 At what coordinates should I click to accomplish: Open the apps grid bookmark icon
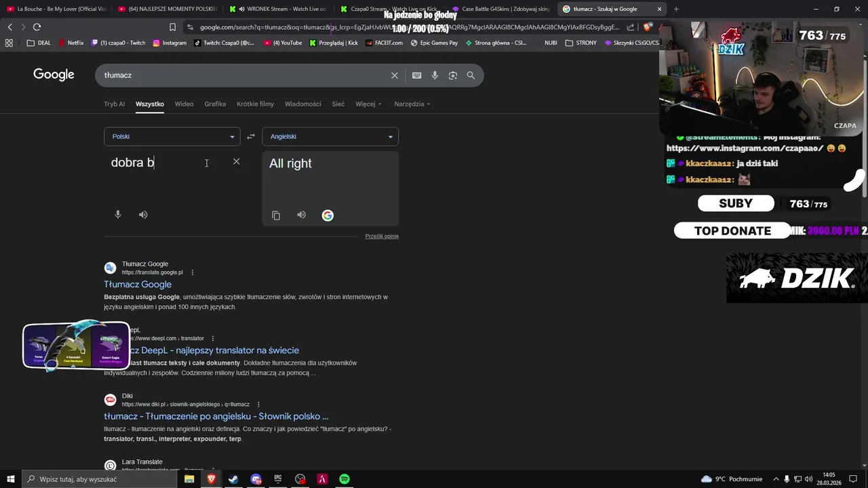(9, 43)
